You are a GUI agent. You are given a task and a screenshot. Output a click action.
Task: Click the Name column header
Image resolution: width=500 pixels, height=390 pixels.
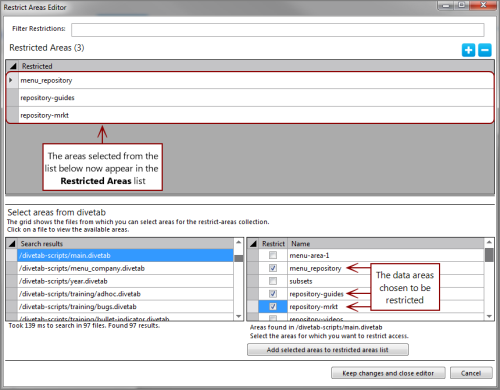[386, 244]
